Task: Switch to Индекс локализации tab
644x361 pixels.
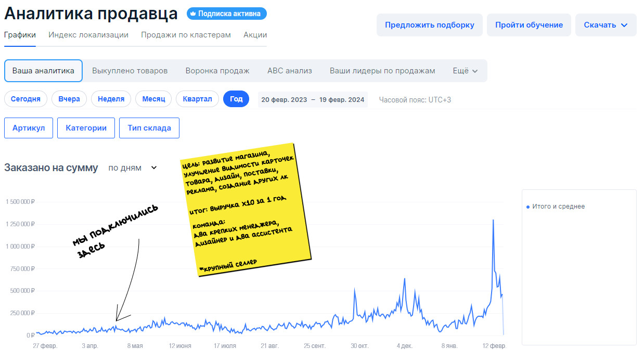Action: click(x=88, y=35)
